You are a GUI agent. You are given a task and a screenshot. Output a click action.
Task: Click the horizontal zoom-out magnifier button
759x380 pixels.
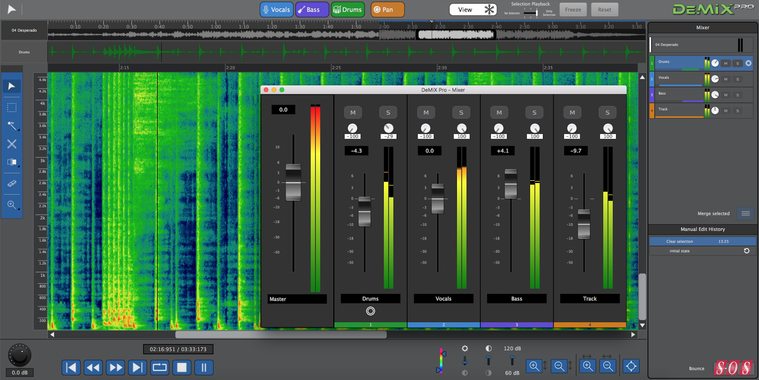[608, 366]
